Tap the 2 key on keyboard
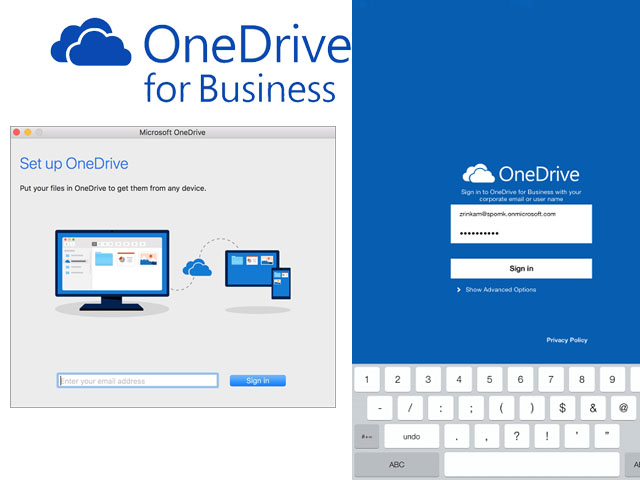640x480 pixels. 398,379
